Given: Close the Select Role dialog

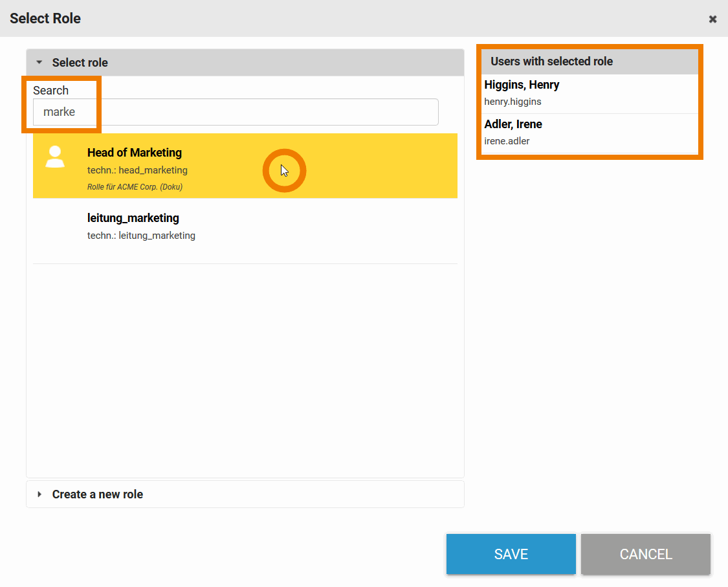Looking at the screenshot, I should [712, 19].
